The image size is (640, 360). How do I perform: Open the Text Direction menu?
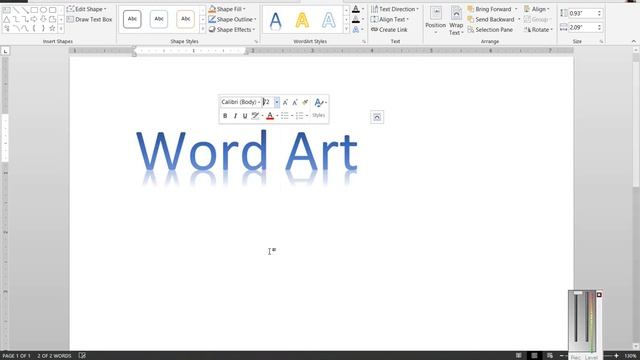(395, 9)
